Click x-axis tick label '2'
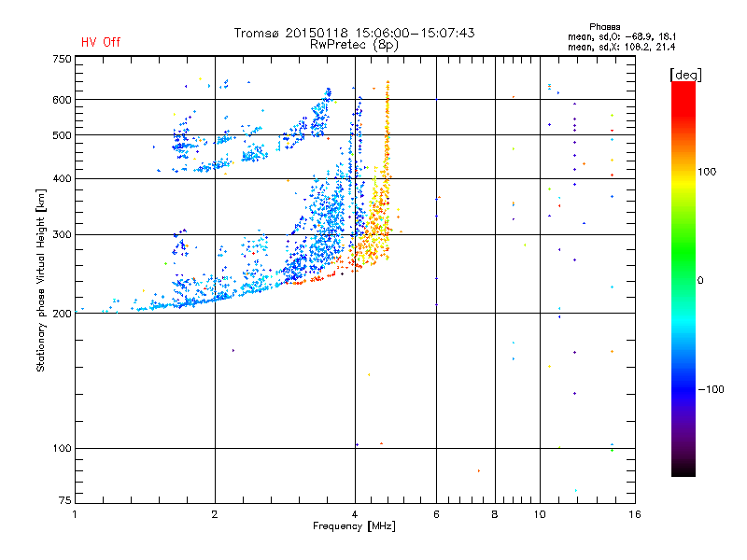The width and height of the screenshot is (747, 560). click(215, 514)
